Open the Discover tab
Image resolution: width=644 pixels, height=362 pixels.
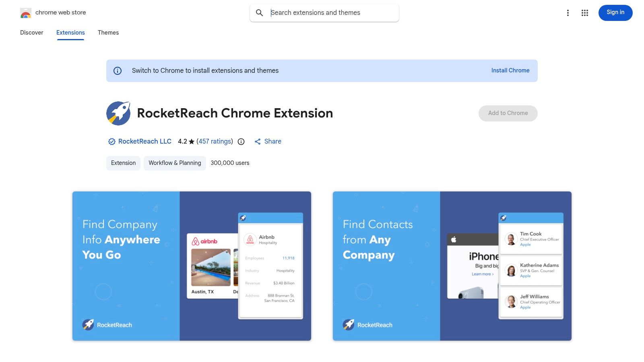tap(32, 33)
